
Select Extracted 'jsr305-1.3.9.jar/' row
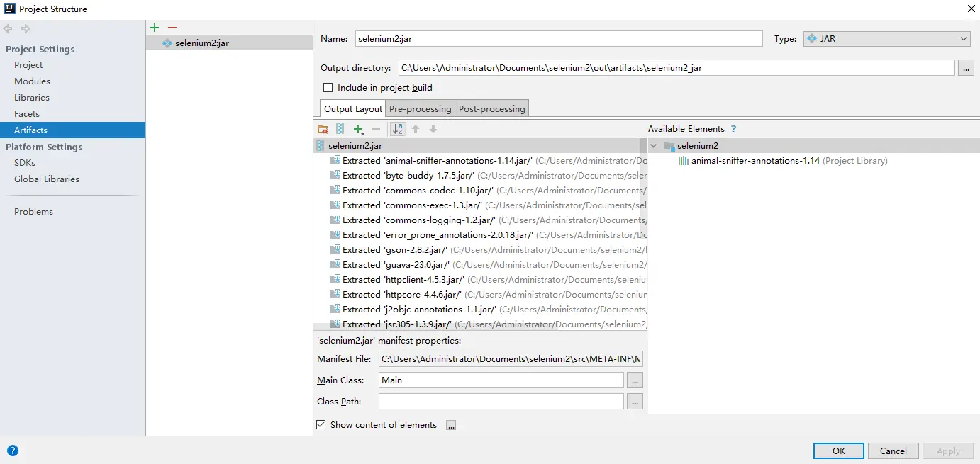(481, 324)
